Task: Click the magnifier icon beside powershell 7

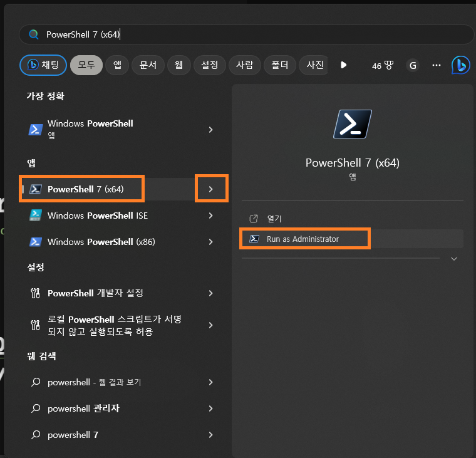Action: coord(36,435)
